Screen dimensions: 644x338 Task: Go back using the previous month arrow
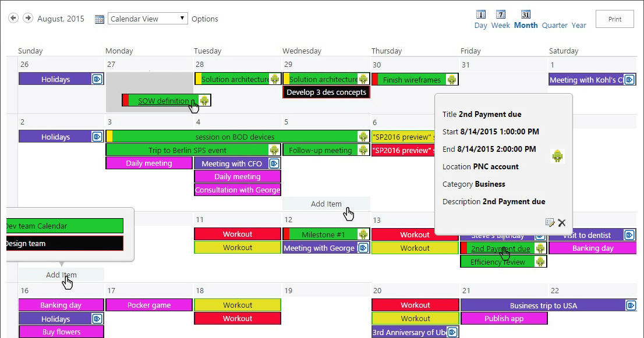(x=13, y=17)
